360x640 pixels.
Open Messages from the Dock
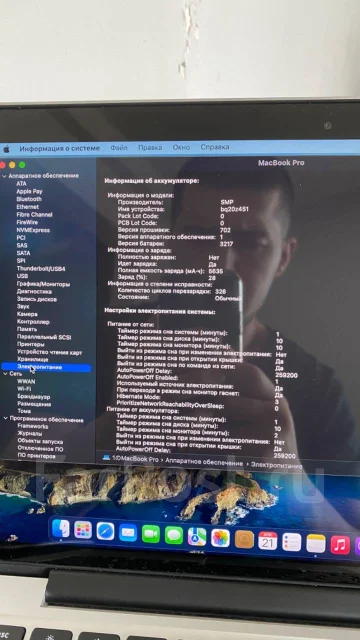(174, 535)
